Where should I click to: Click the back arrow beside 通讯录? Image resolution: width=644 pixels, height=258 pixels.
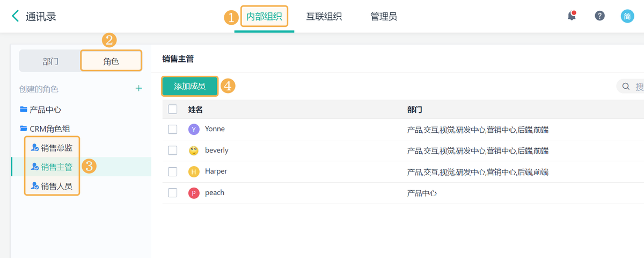(x=16, y=16)
